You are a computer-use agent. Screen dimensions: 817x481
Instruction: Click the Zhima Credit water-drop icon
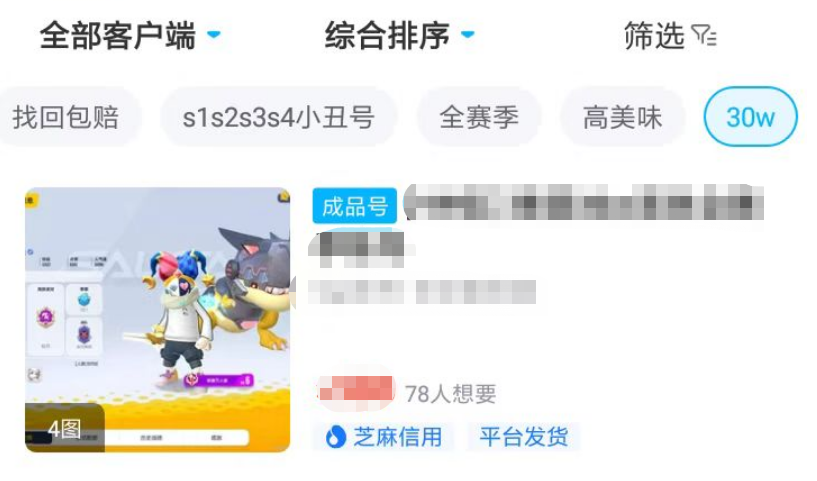[336, 437]
